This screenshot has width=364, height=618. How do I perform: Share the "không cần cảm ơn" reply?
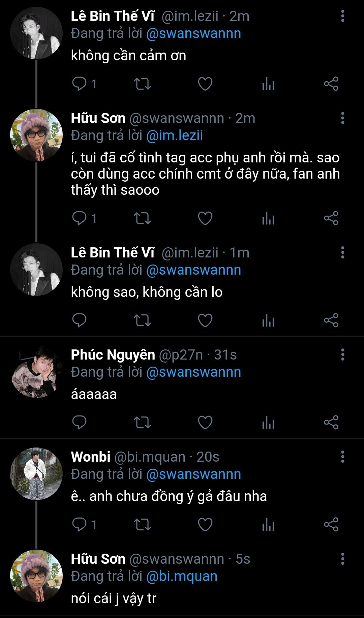tap(331, 84)
